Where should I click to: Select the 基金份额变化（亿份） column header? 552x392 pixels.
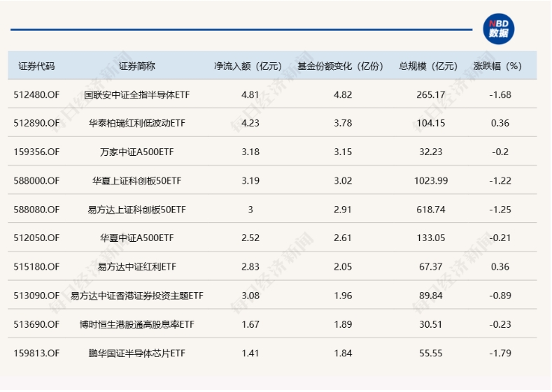(341, 66)
